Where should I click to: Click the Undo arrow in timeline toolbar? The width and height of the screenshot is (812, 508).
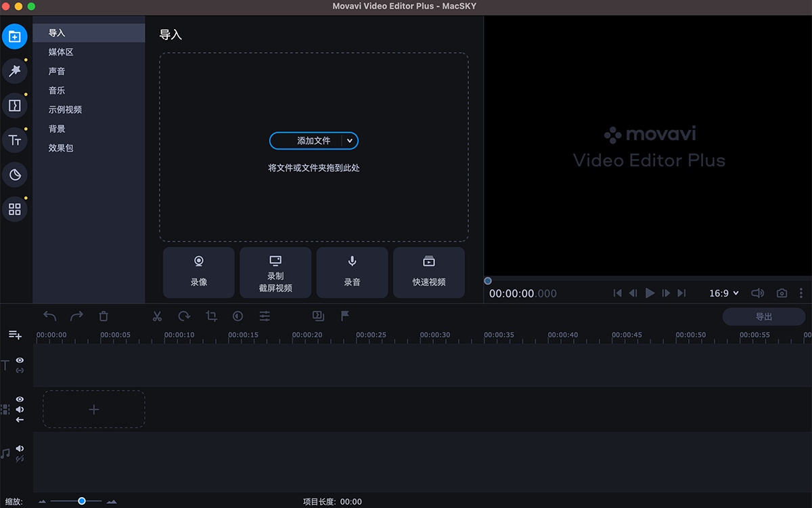[x=50, y=316]
